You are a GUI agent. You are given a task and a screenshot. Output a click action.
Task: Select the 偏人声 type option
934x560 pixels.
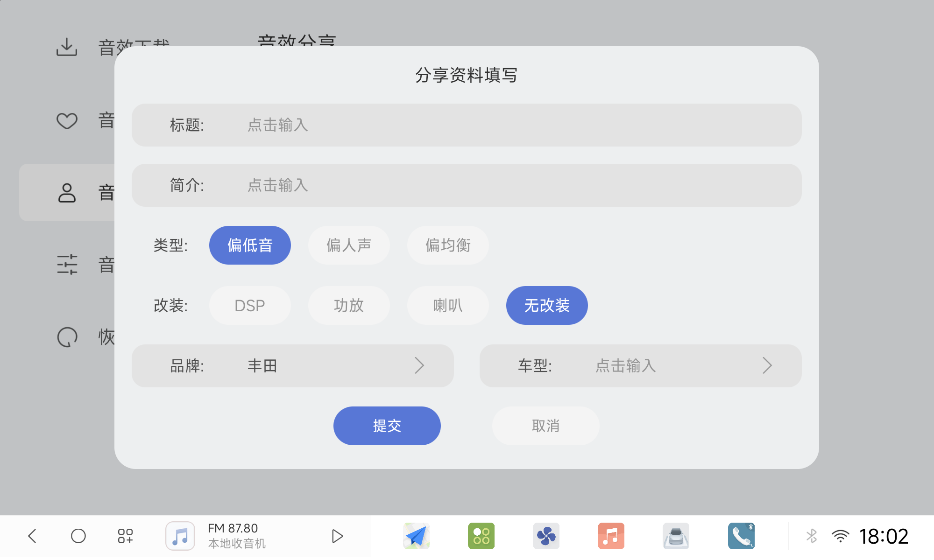pyautogui.click(x=349, y=245)
